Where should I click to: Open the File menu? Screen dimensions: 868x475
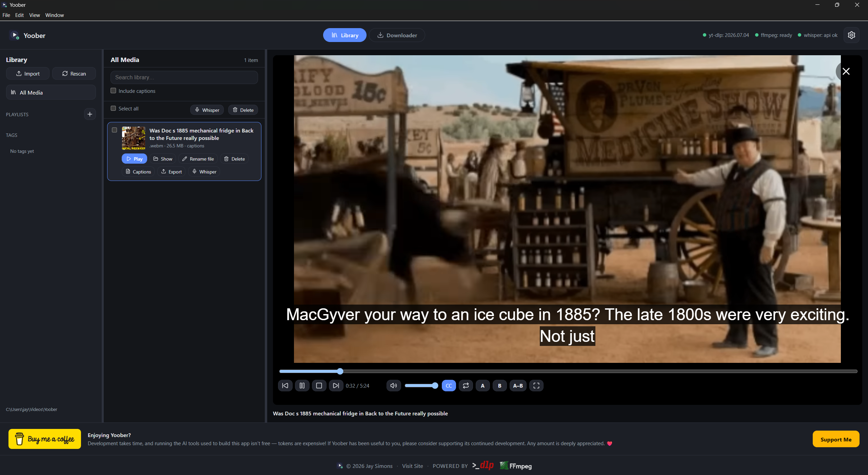click(x=6, y=15)
